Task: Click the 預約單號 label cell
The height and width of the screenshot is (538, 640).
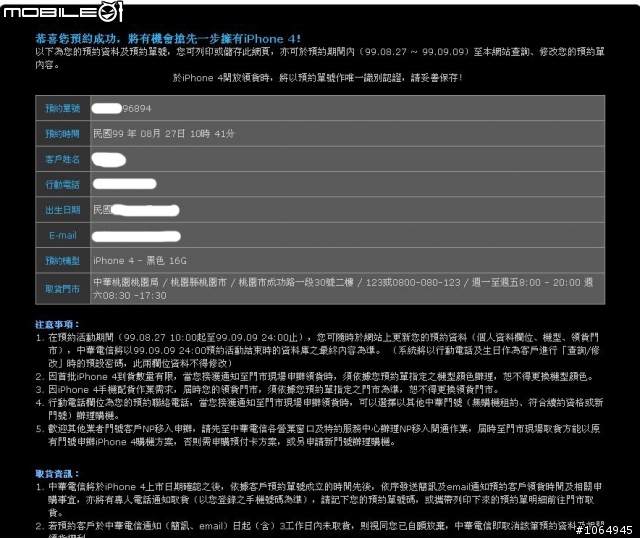Action: [x=63, y=108]
